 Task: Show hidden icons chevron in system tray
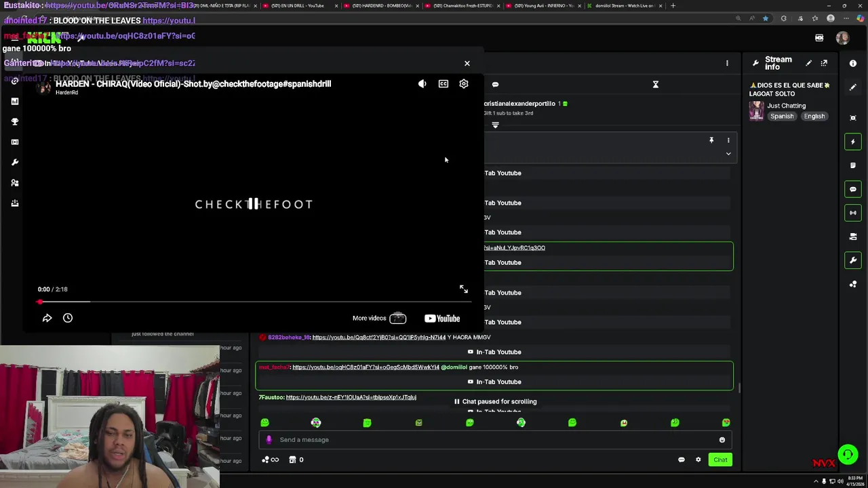(x=816, y=482)
